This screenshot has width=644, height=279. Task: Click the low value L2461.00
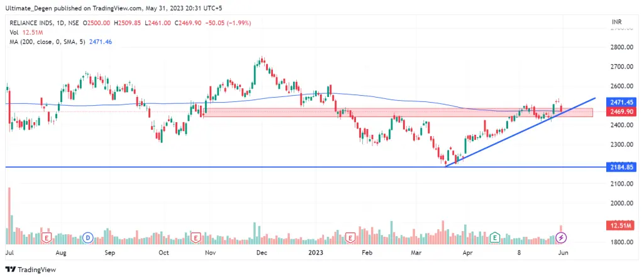point(158,24)
